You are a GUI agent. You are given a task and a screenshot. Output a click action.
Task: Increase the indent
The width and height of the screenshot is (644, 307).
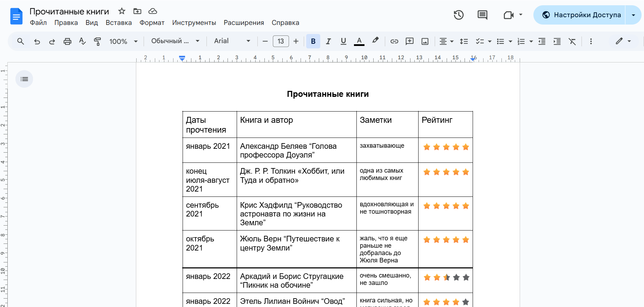click(557, 41)
